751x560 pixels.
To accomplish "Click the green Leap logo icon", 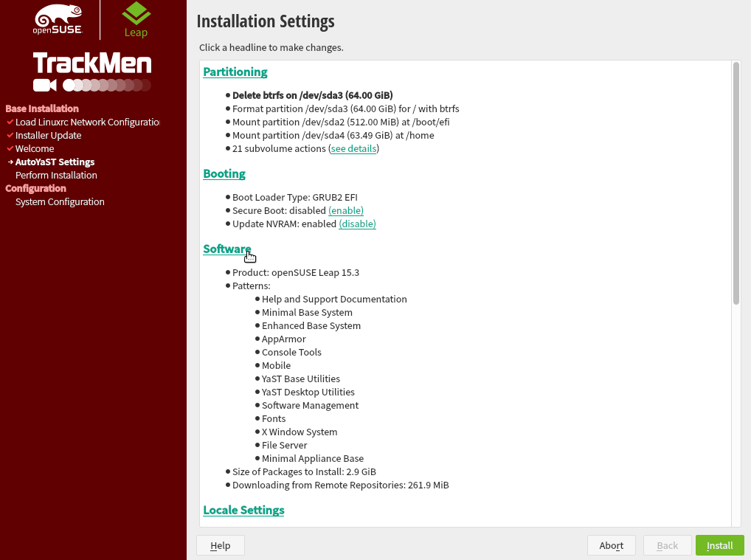I will click(x=136, y=14).
